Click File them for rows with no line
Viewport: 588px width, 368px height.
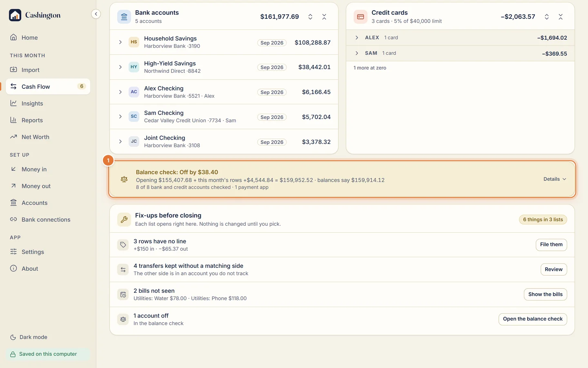tap(551, 245)
